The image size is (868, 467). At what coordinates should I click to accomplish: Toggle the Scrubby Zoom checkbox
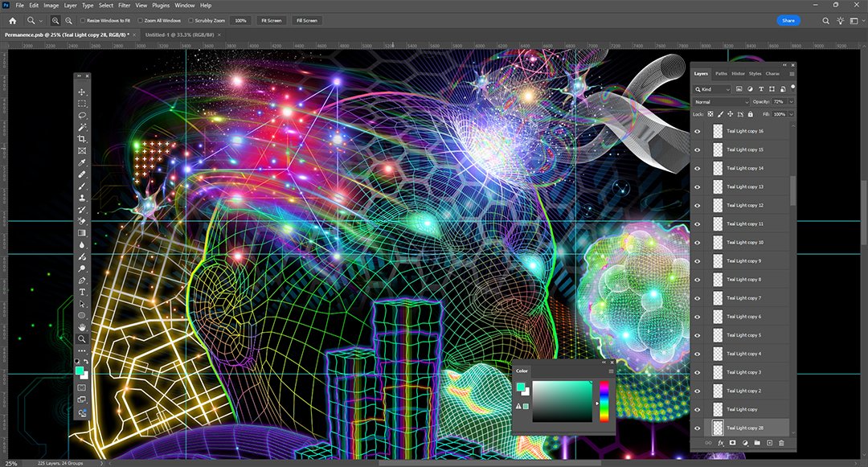(x=190, y=20)
